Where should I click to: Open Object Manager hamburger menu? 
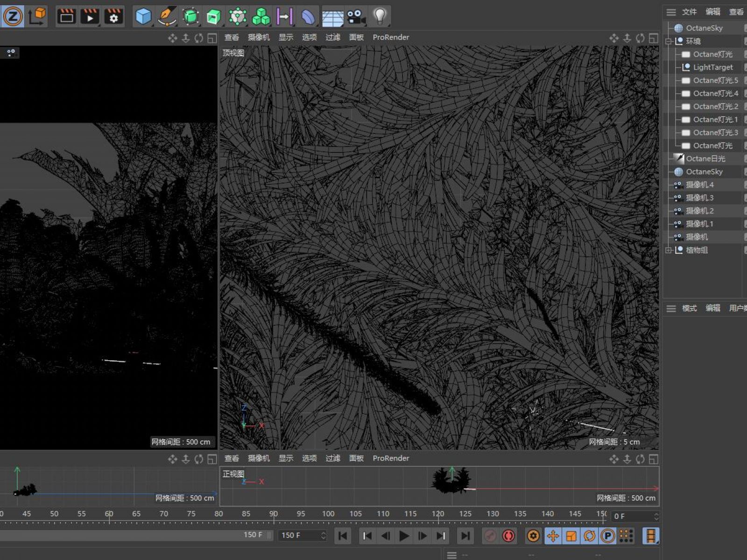[671, 12]
